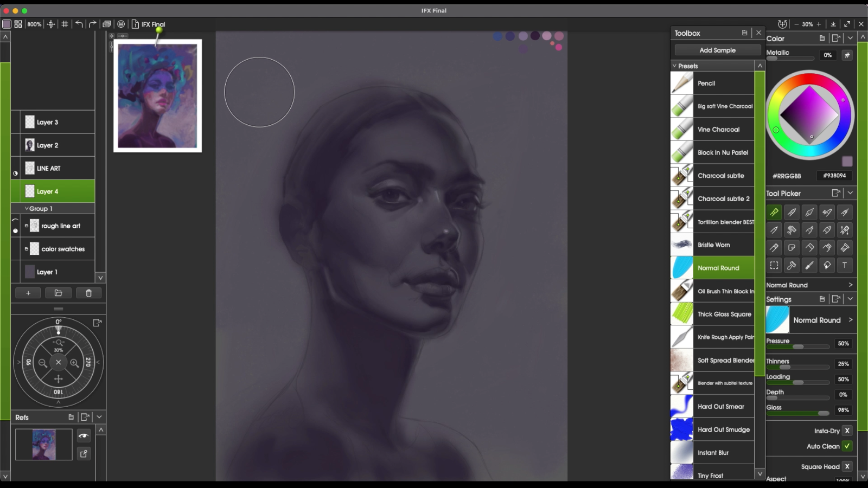Choose the Instant Blur preset

[x=712, y=452]
